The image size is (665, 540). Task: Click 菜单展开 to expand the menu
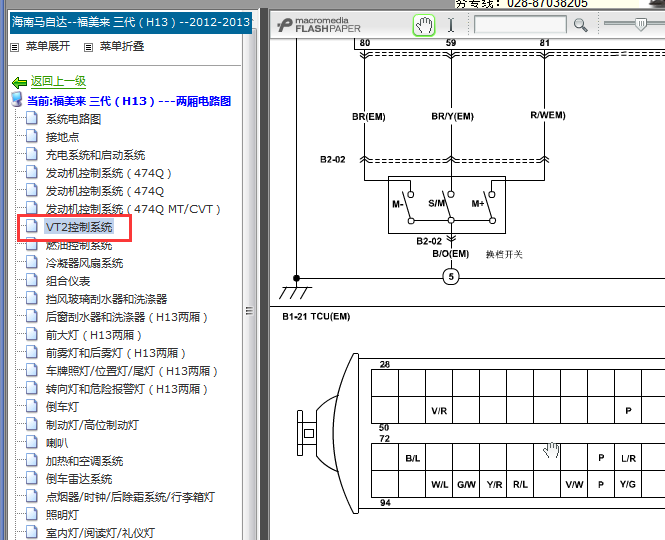pyautogui.click(x=48, y=46)
